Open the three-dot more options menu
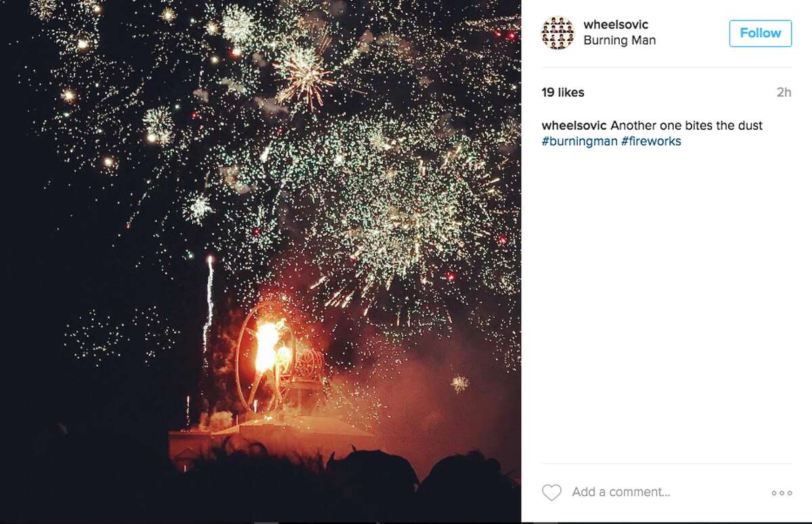The width and height of the screenshot is (812, 524). [782, 494]
